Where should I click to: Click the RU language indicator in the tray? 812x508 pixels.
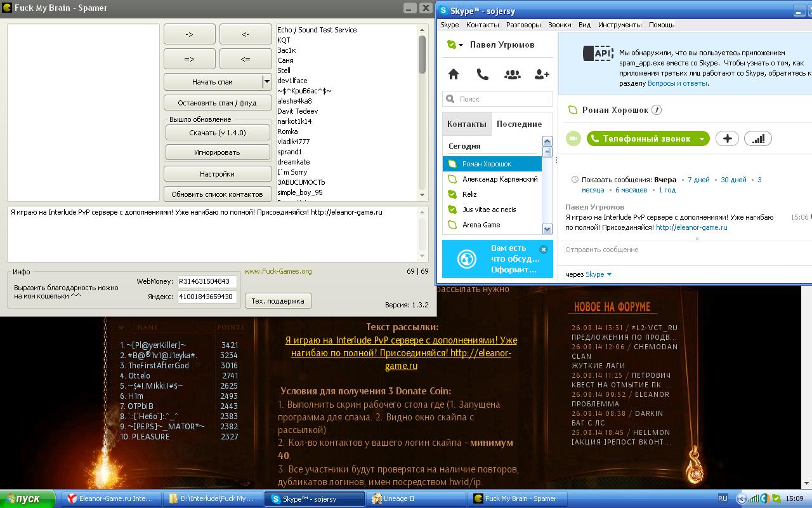[x=723, y=499]
